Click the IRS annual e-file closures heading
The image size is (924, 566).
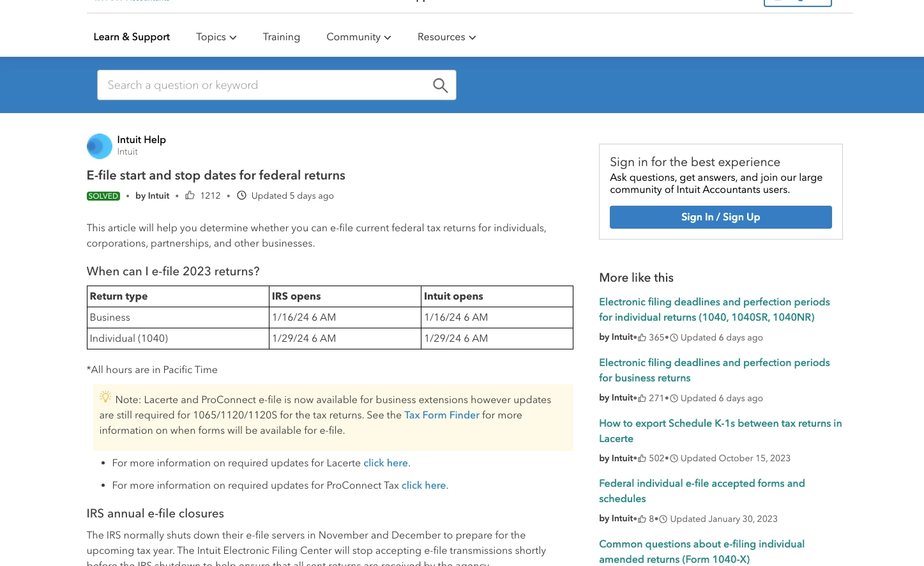click(155, 514)
